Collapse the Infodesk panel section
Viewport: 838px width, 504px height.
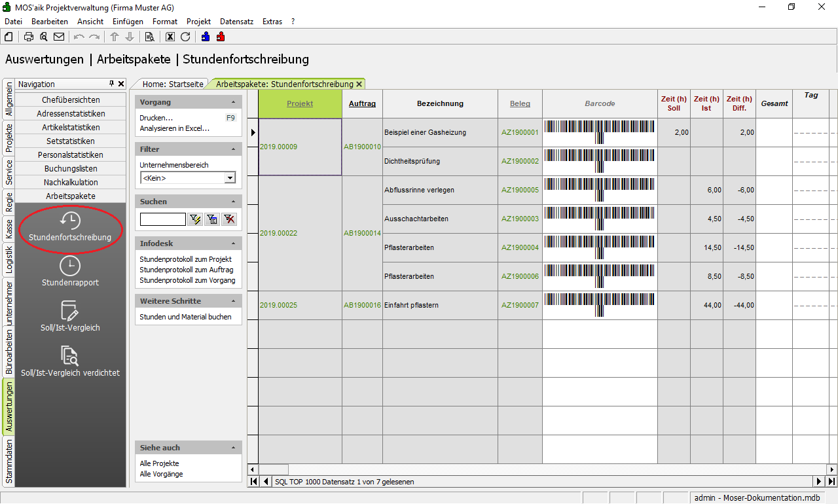click(234, 243)
